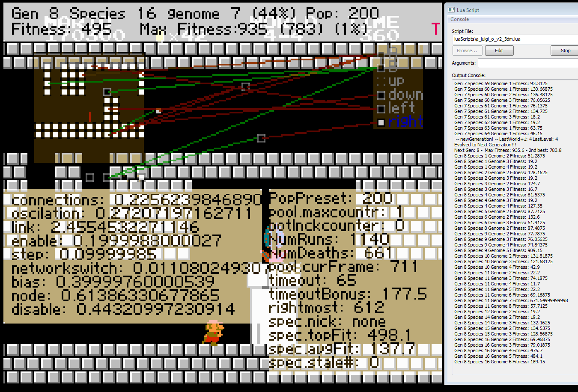This screenshot has width=578, height=392.
Task: Select the Species 16 Genome 6 output line
Action: pyautogui.click(x=499, y=362)
